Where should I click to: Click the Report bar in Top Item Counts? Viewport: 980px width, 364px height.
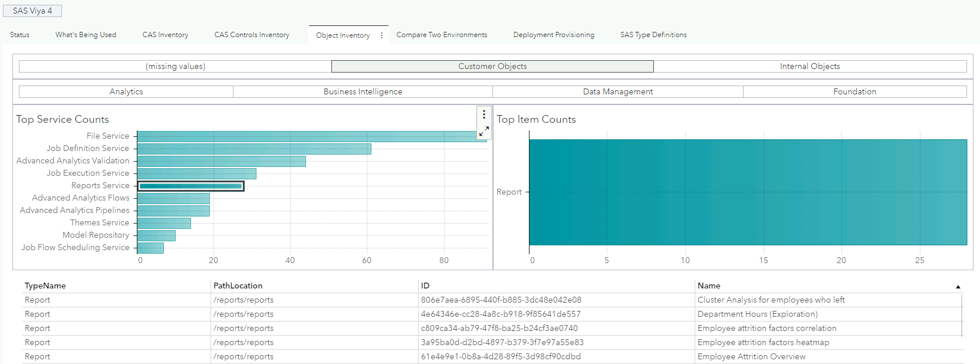[x=747, y=192]
